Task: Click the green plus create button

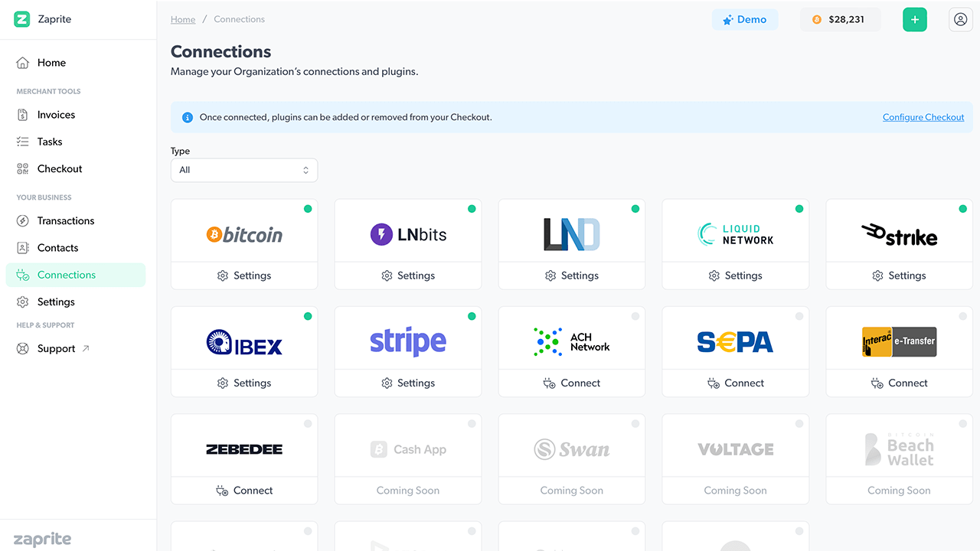Action: click(x=914, y=19)
